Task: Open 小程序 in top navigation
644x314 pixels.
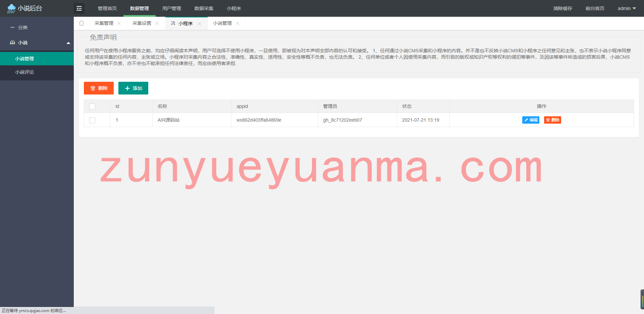Action: click(234, 8)
